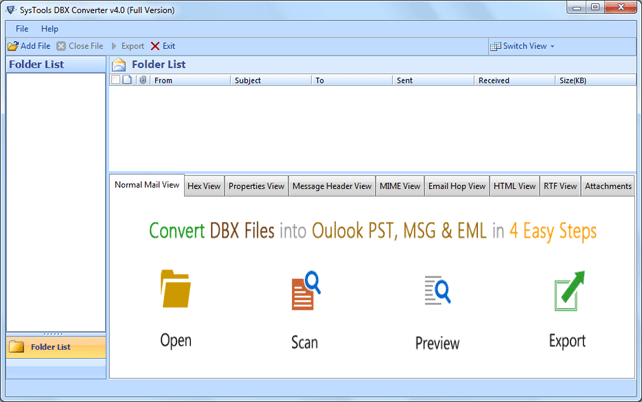
Task: Click the Switch View label
Action: pyautogui.click(x=524, y=46)
